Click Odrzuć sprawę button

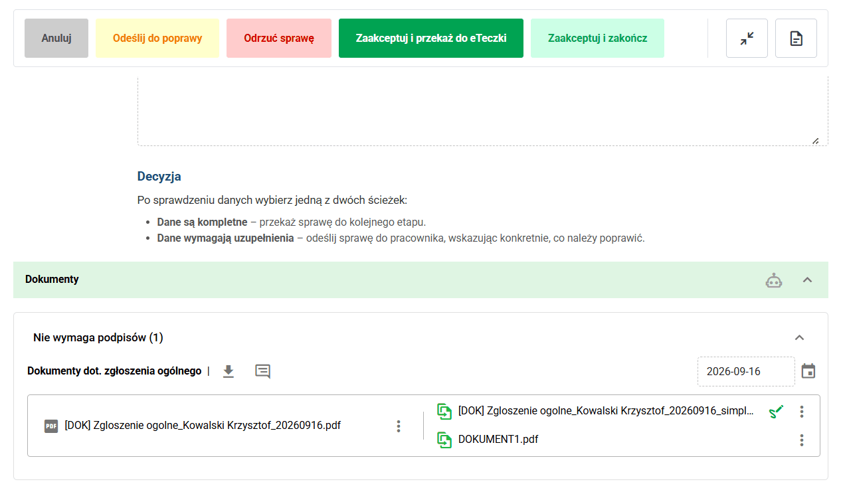(x=279, y=39)
